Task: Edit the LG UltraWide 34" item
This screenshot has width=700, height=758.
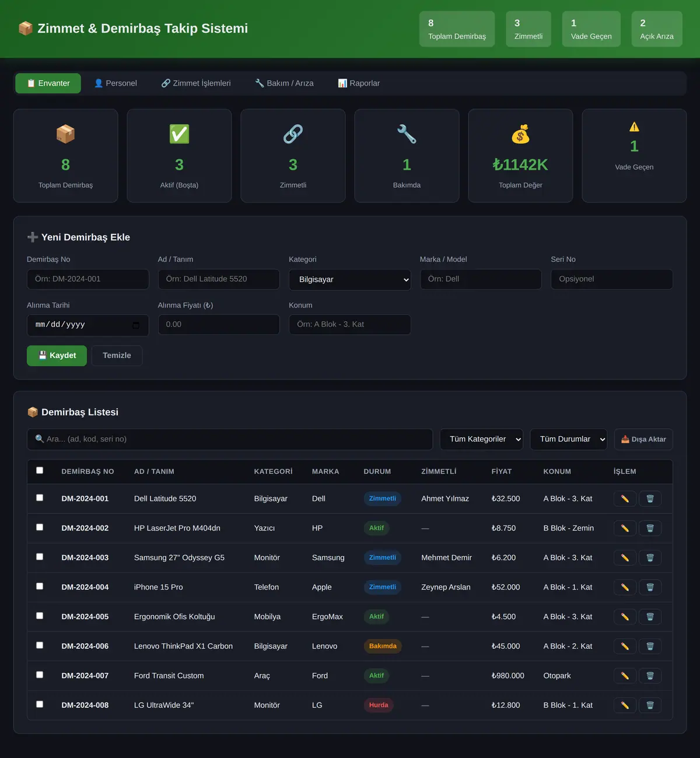Action: [625, 706]
